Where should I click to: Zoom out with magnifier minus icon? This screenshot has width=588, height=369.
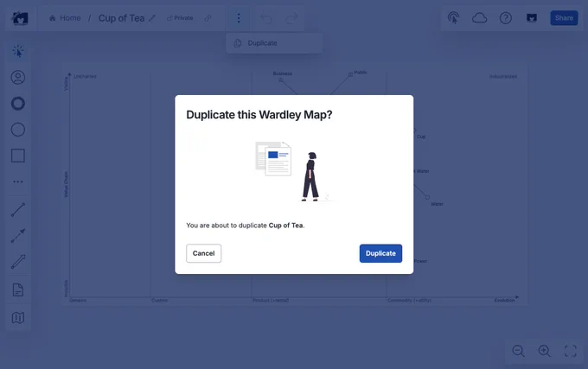[518, 351]
